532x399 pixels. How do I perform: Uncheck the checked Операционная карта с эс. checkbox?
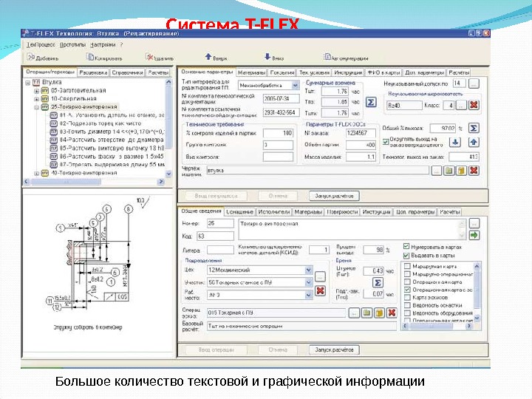[x=408, y=290]
